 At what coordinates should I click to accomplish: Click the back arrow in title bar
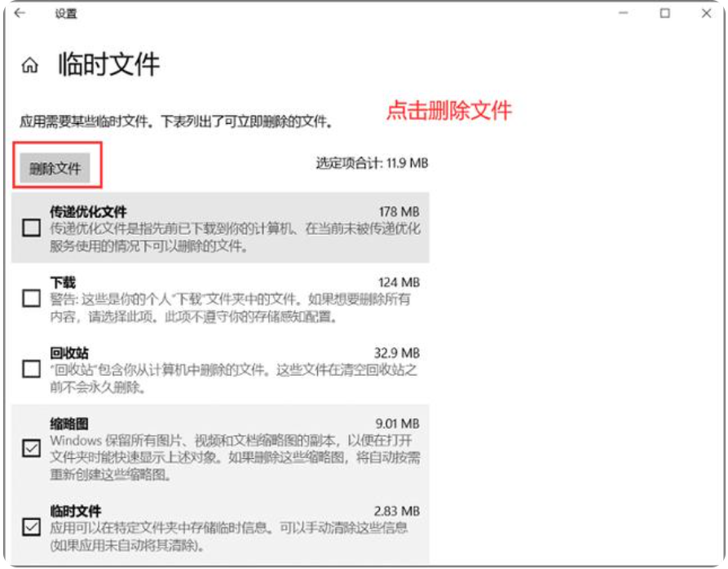(x=20, y=13)
